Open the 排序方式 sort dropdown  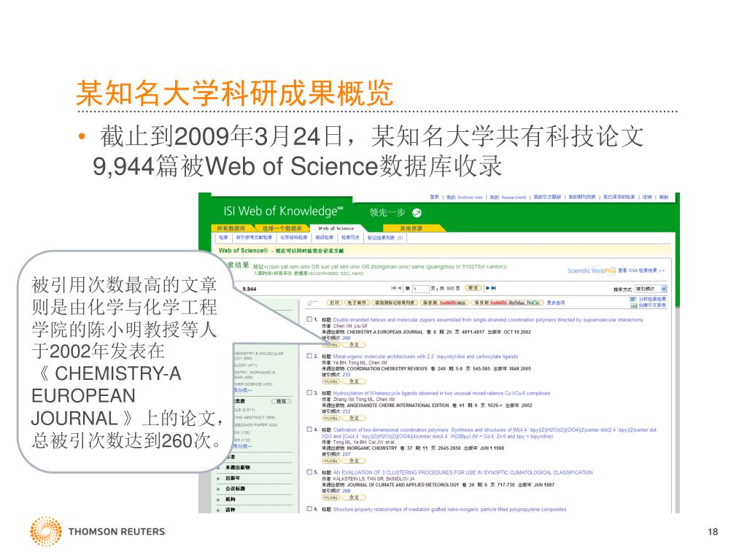pos(651,289)
